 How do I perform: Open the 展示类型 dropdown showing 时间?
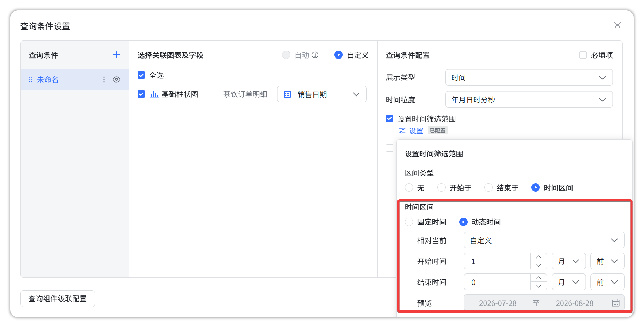tap(529, 77)
